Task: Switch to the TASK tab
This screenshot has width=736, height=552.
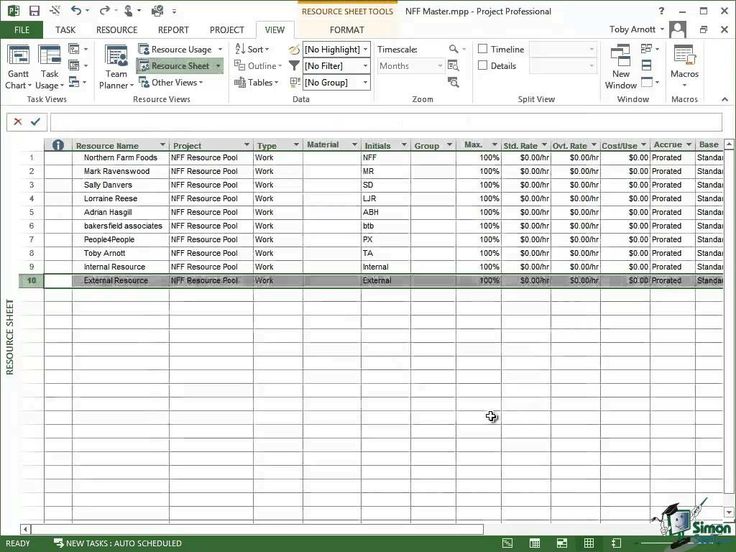Action: [65, 30]
